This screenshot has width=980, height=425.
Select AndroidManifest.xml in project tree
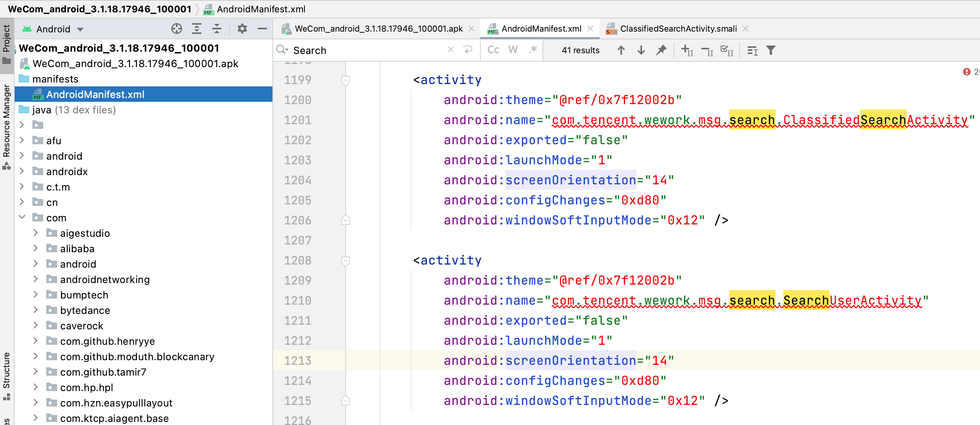pyautogui.click(x=95, y=94)
